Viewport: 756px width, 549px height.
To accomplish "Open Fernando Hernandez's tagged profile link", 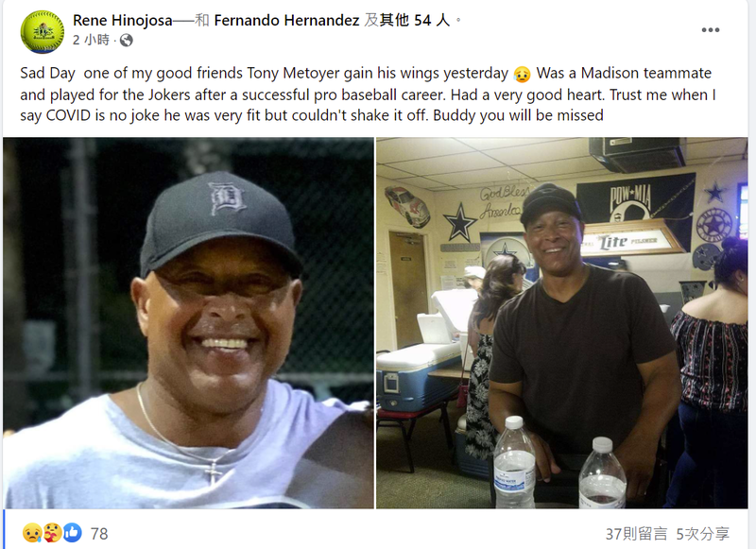I will click(x=286, y=20).
